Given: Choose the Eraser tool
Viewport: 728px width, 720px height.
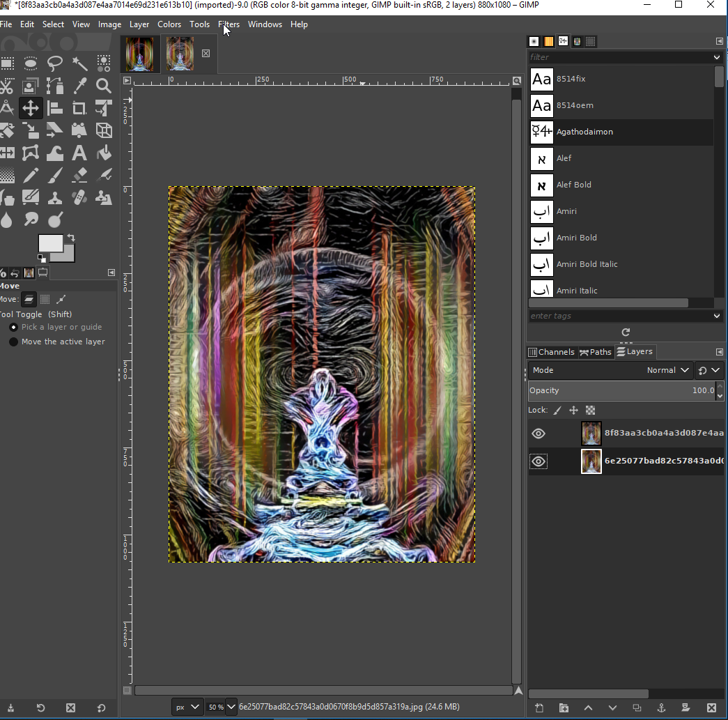Looking at the screenshot, I should 79,175.
